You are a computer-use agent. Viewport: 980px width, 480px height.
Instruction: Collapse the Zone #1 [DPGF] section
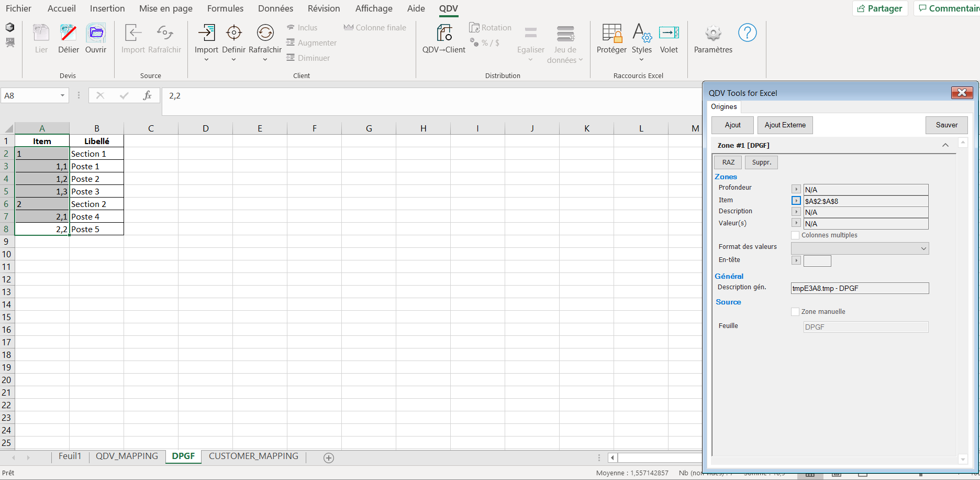[945, 145]
